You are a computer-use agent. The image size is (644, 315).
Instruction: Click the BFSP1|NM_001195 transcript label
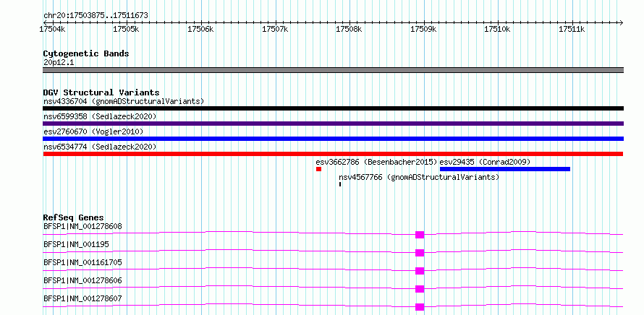[x=76, y=244]
